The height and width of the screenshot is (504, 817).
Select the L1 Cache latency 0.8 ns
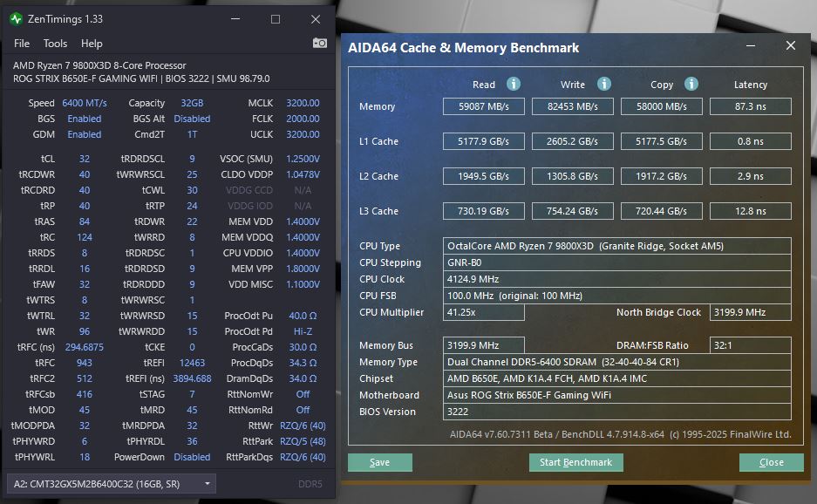(751, 141)
